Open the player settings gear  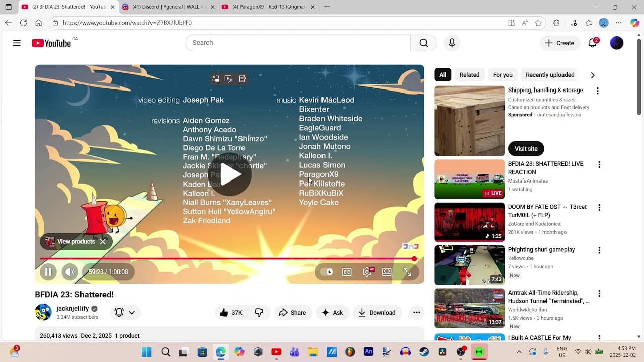click(367, 272)
